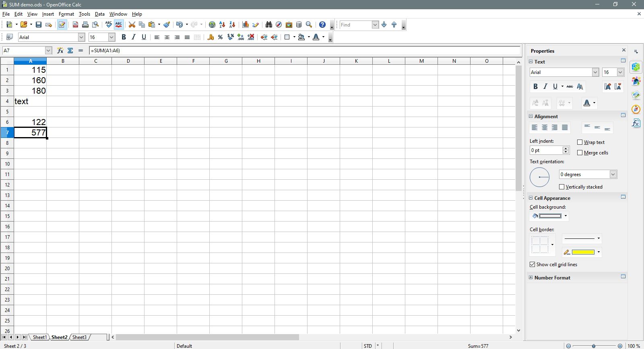This screenshot has height=349, width=644.
Task: Open sidebar font size dropdown
Action: point(620,72)
